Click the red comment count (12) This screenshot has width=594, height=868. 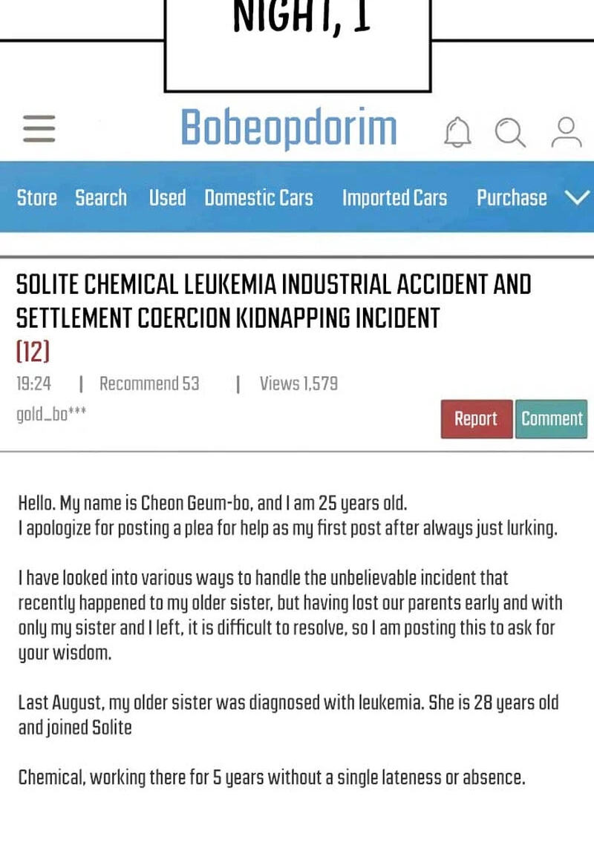tap(33, 351)
